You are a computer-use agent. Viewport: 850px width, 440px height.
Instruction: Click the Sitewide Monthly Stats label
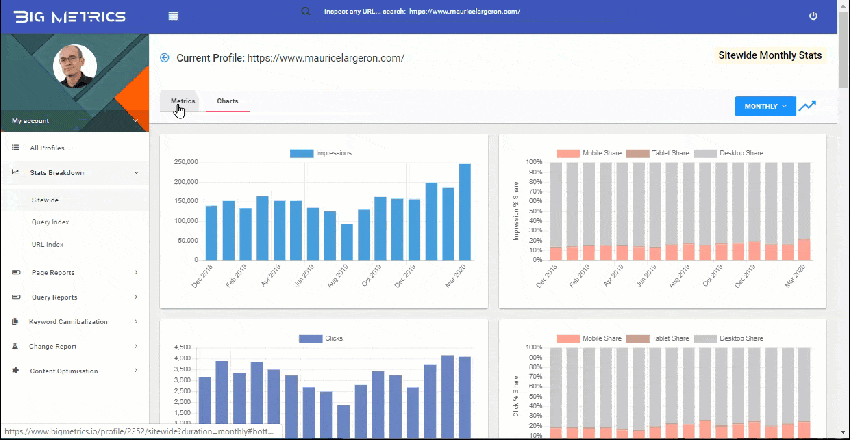coord(770,55)
